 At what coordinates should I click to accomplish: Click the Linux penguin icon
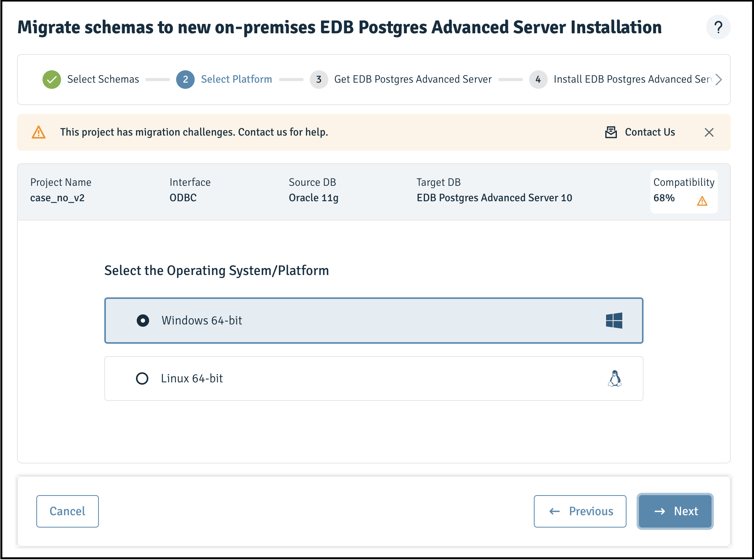(615, 378)
